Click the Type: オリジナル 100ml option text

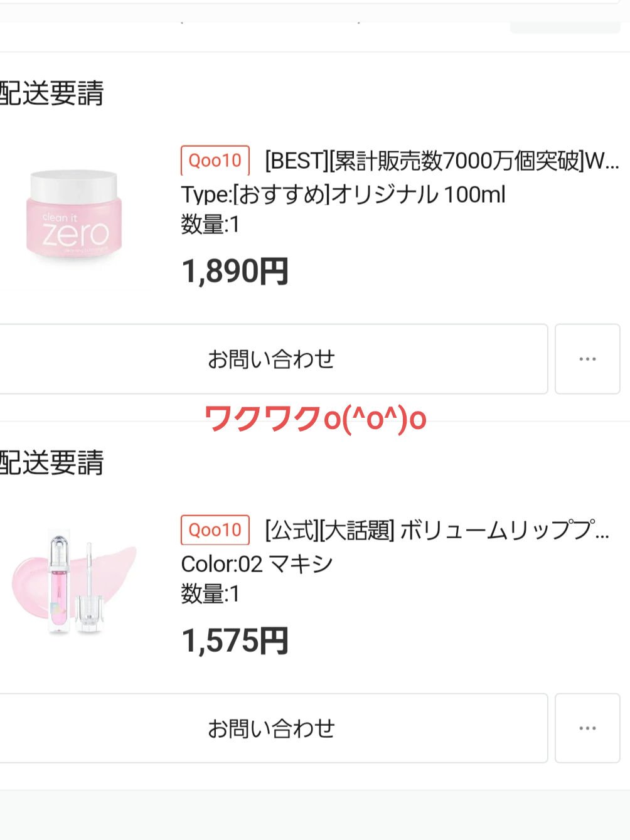coord(343,194)
